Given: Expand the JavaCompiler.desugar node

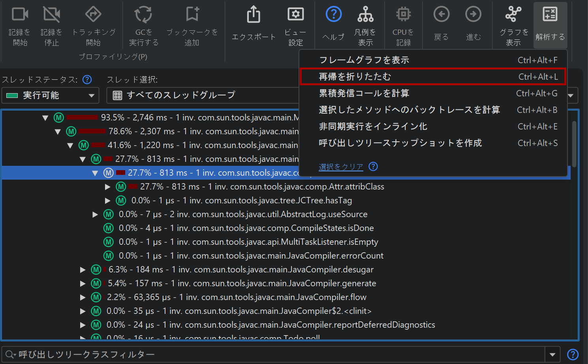Looking at the screenshot, I should click(83, 270).
